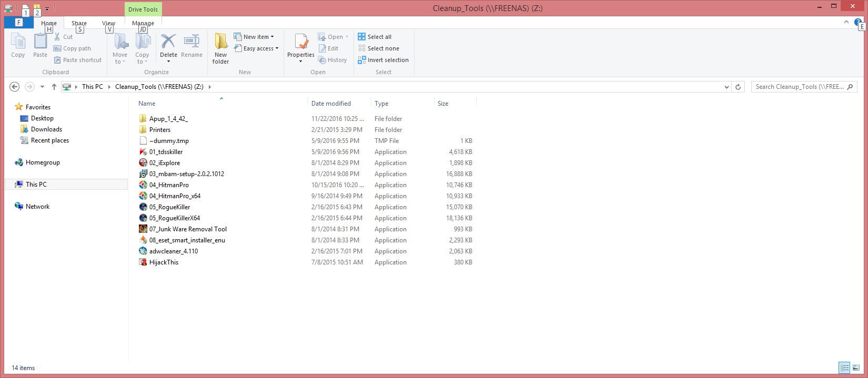Open the recent locations dropdown arrow
Screen dimensions: 868x378
(x=42, y=87)
